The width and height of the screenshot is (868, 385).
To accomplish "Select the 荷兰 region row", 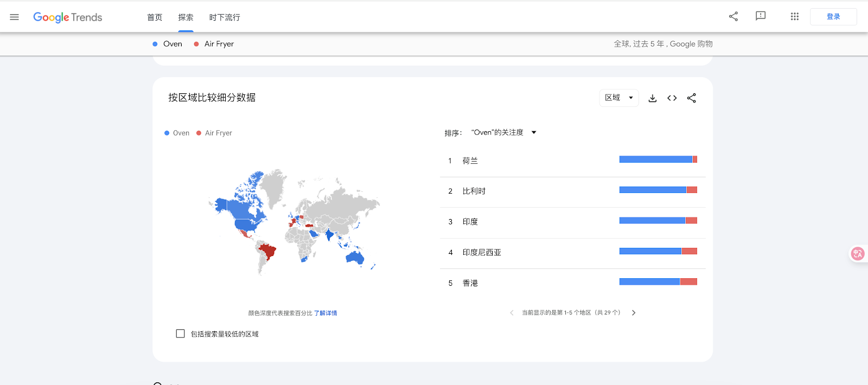I will tap(573, 161).
